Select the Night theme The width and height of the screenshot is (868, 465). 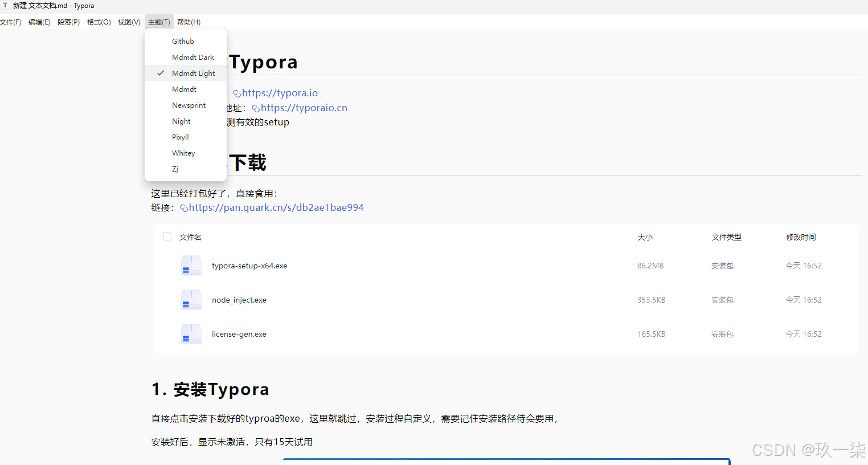pos(186,121)
